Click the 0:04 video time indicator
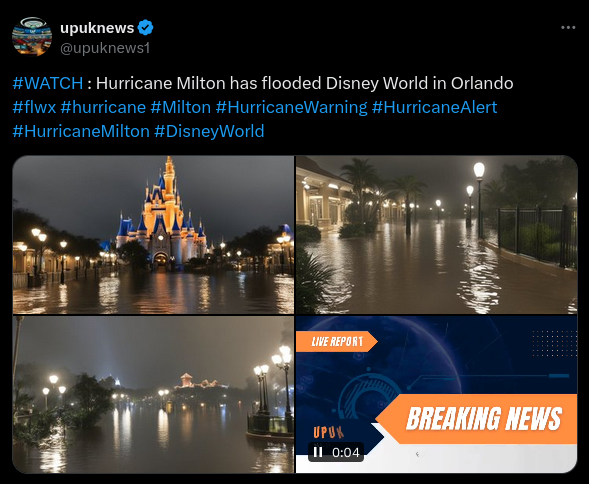 pyautogui.click(x=346, y=452)
